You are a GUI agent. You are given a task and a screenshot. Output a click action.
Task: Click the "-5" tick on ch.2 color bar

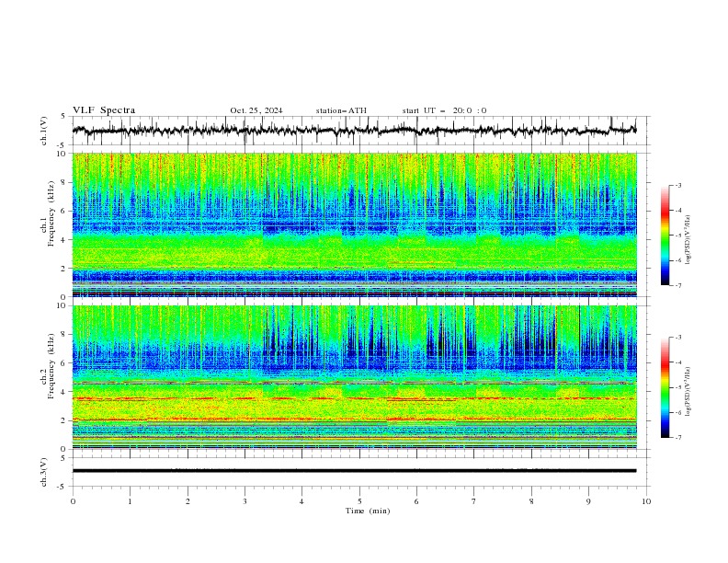678,387
